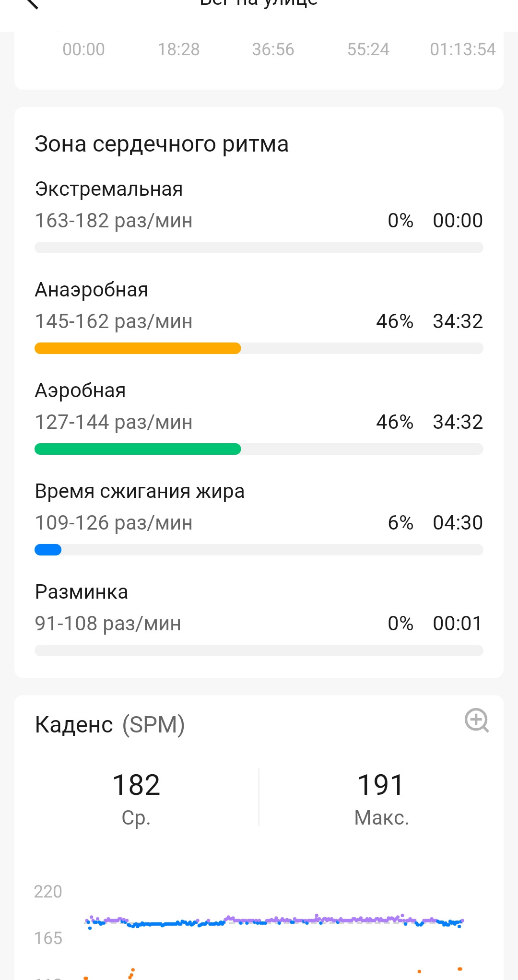This screenshot has width=518, height=980.
Task: Tap the cadence chart purple-blue data line
Action: click(273, 921)
